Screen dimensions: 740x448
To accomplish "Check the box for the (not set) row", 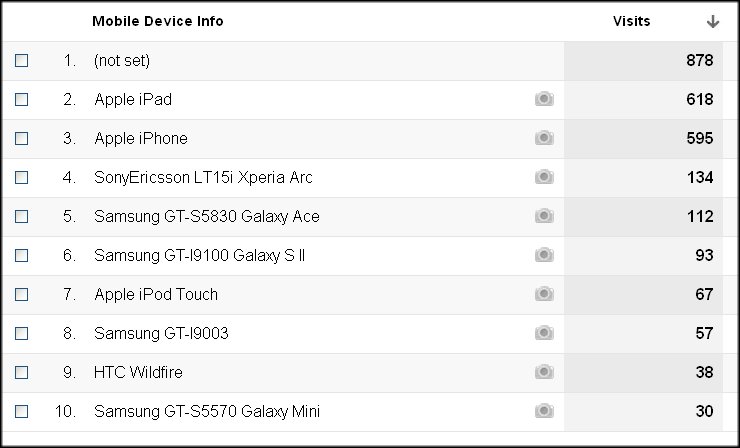I will [x=22, y=60].
